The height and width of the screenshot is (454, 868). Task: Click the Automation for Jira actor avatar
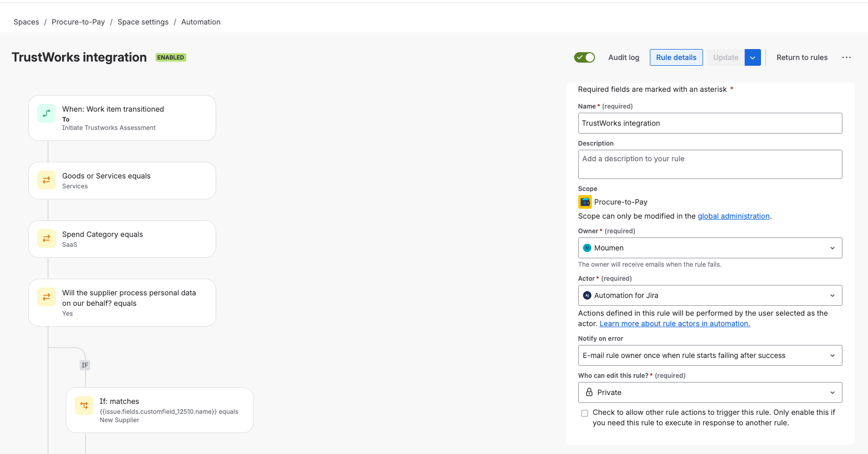click(587, 295)
